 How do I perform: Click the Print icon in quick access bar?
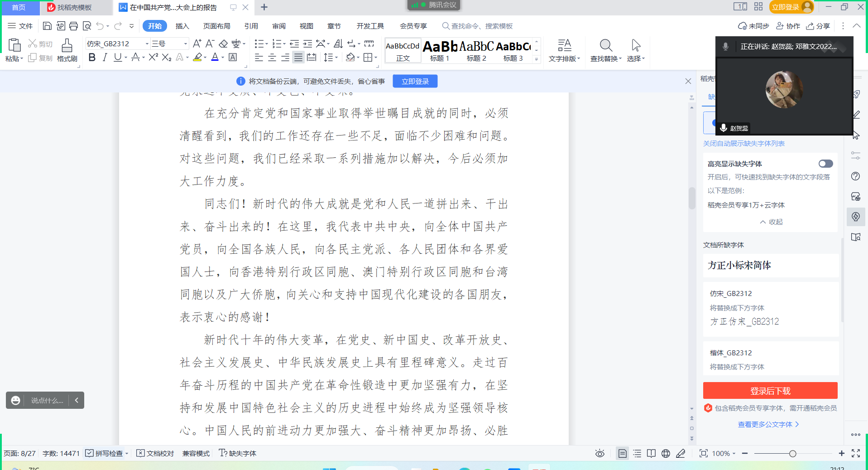point(73,26)
